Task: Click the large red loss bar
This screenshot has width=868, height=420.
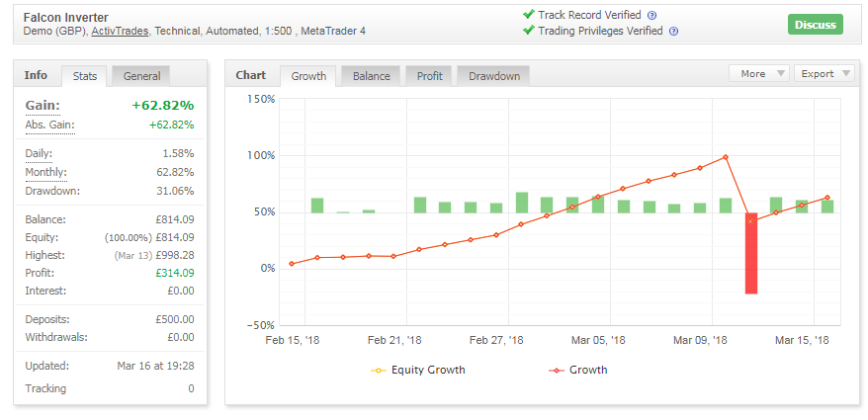Action: pos(750,253)
